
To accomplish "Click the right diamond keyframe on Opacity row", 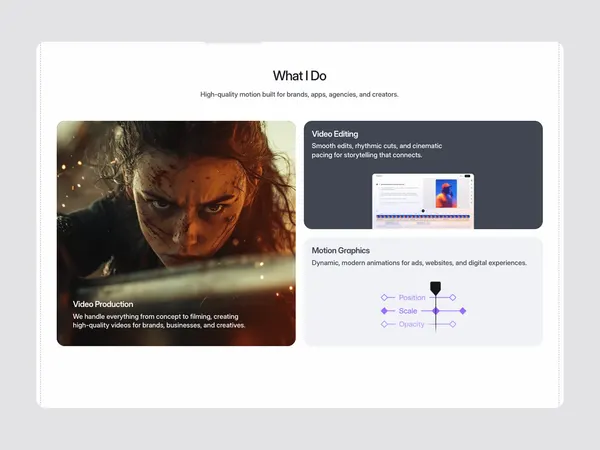I will click(x=453, y=324).
